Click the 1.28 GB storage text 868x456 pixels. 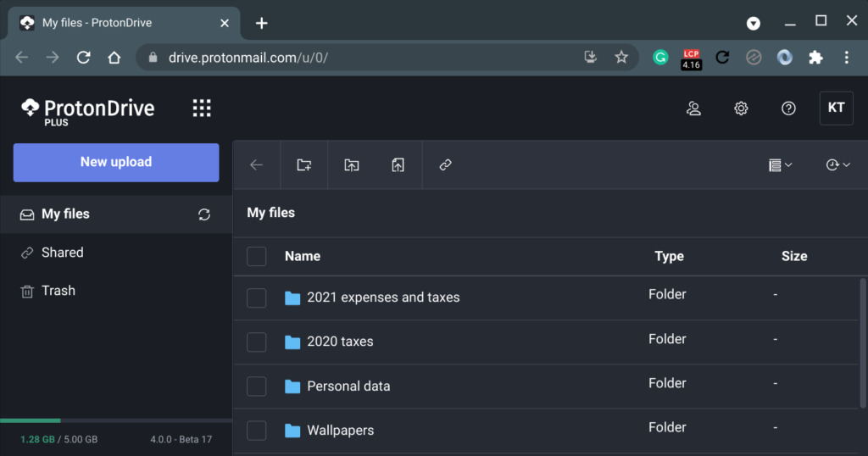coord(37,439)
